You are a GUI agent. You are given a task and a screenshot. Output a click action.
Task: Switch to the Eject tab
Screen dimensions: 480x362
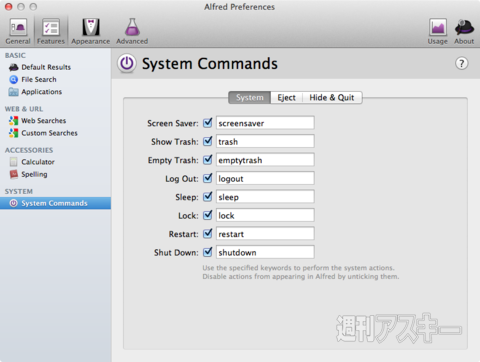pos(286,97)
